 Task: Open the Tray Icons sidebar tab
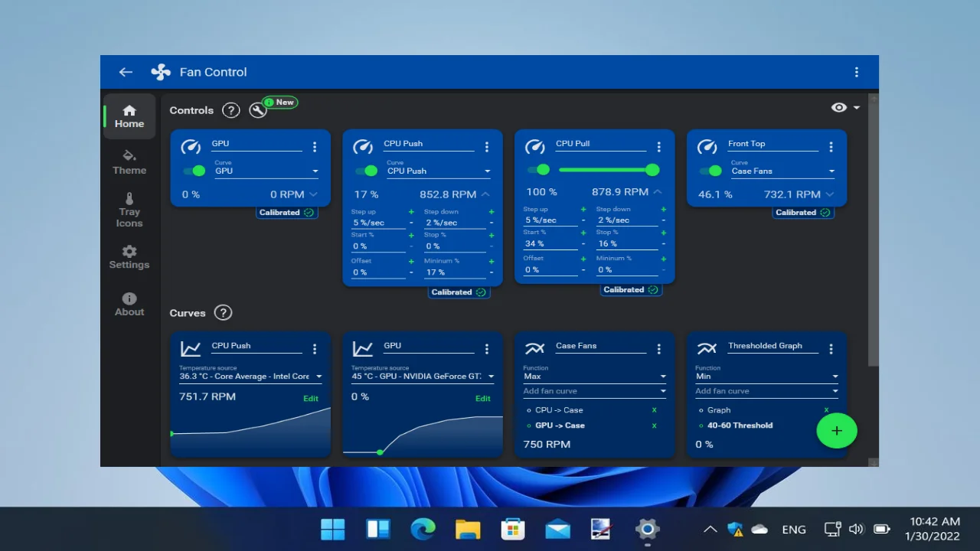[129, 210]
